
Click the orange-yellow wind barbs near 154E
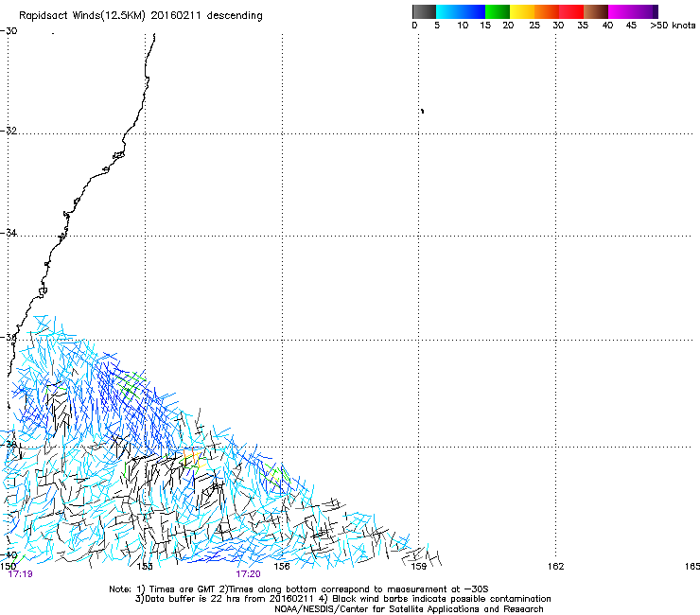click(195, 459)
